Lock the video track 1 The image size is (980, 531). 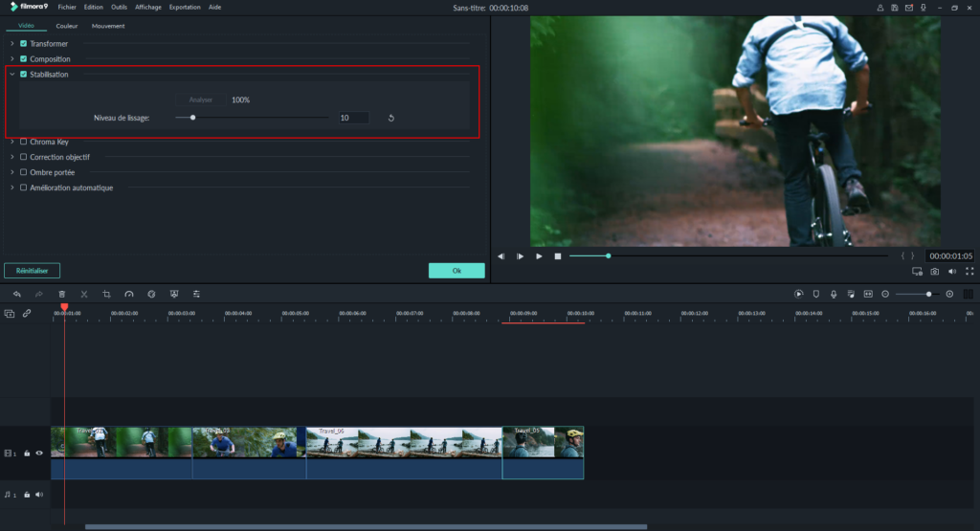click(x=27, y=453)
